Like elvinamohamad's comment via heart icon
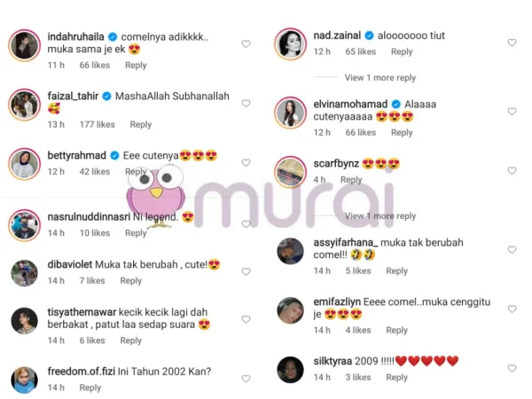 512,112
